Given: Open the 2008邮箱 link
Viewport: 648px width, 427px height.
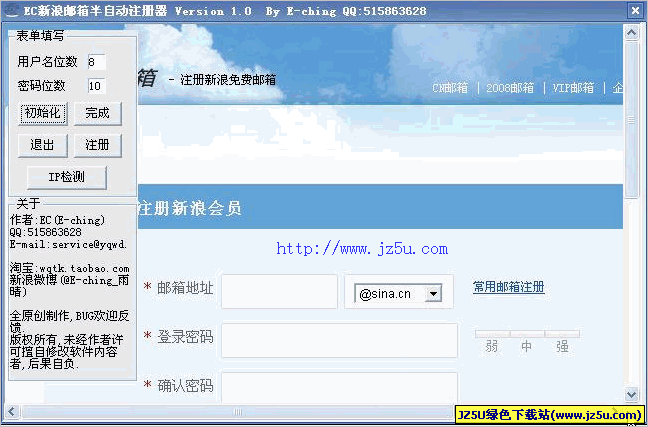Looking at the screenshot, I should (510, 88).
